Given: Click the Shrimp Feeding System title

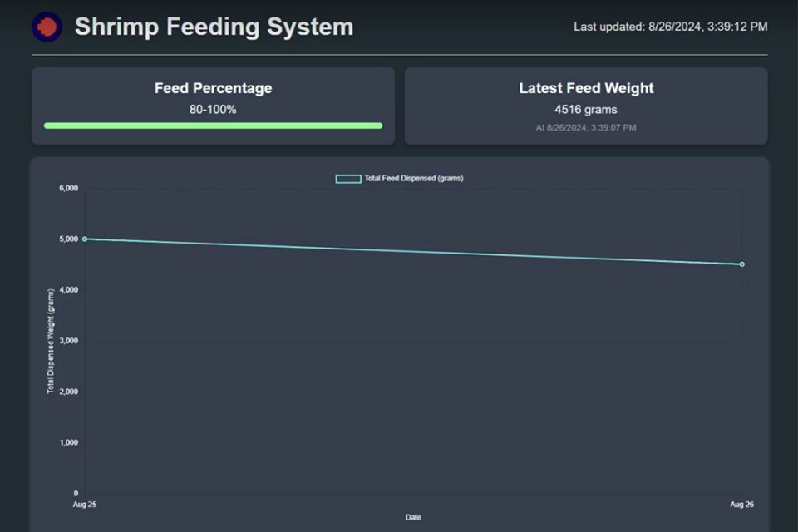Looking at the screenshot, I should (214, 27).
